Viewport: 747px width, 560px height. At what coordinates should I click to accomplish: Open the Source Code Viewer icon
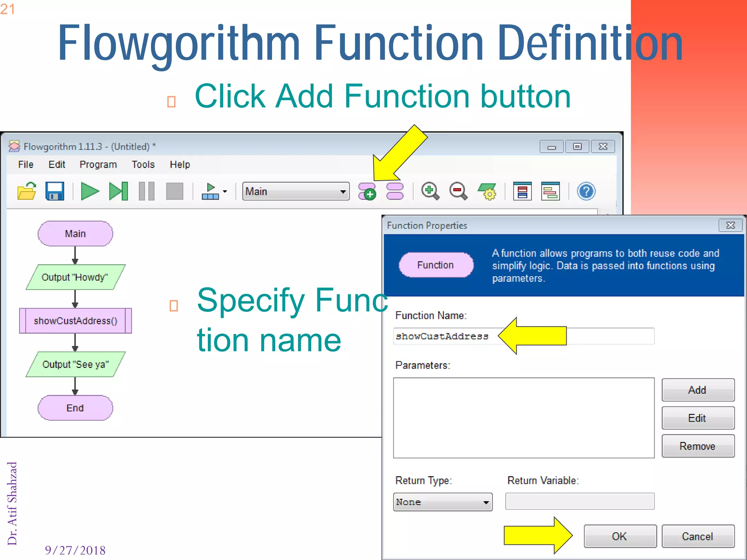pyautogui.click(x=550, y=191)
